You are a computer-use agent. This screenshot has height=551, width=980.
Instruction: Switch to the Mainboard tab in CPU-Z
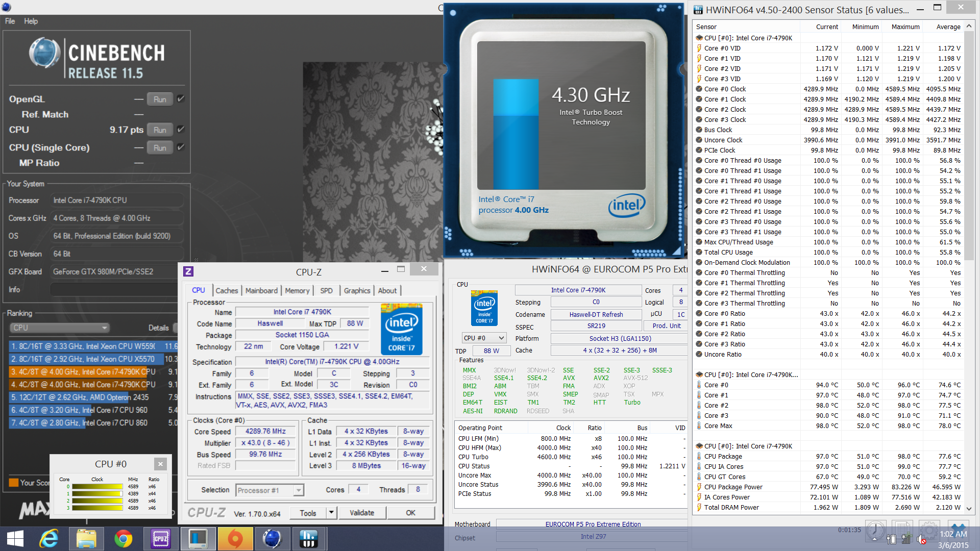[x=261, y=290]
